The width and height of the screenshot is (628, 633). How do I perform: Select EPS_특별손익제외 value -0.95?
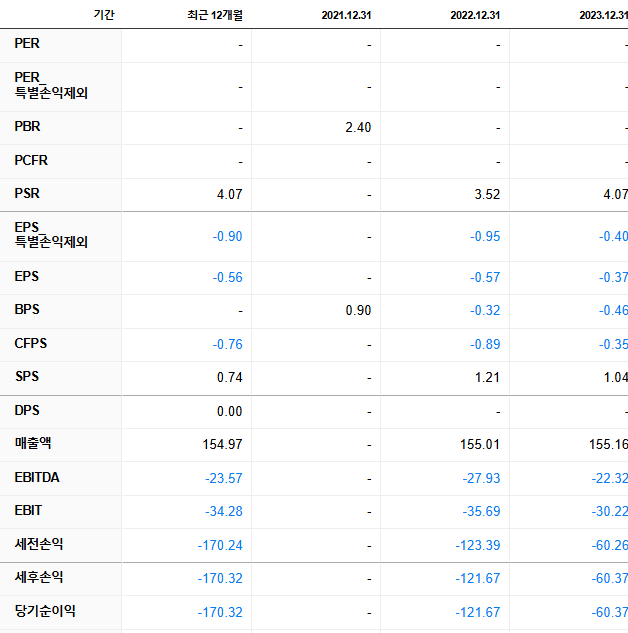[x=485, y=237]
